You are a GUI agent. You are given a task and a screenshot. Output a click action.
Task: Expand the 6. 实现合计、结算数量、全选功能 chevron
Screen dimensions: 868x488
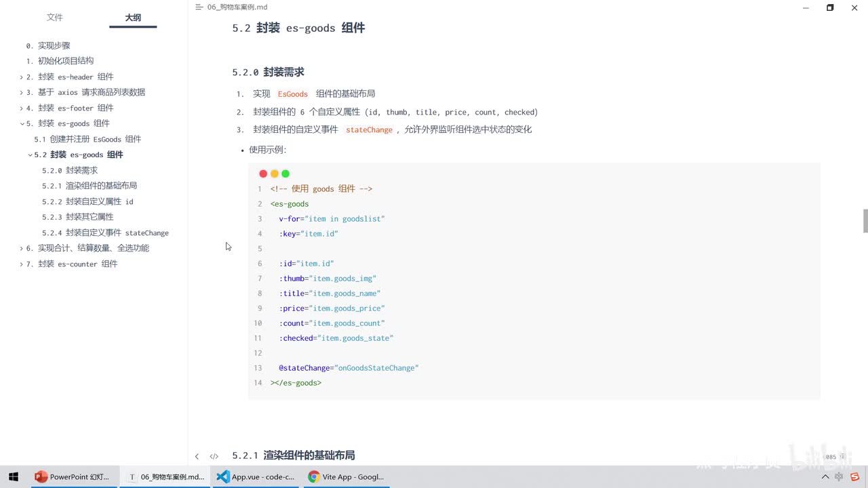(x=22, y=249)
